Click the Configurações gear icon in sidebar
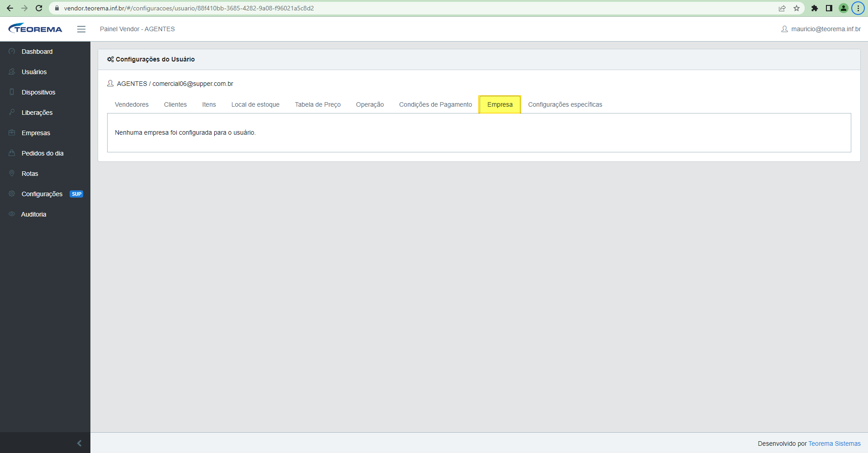 click(x=12, y=193)
